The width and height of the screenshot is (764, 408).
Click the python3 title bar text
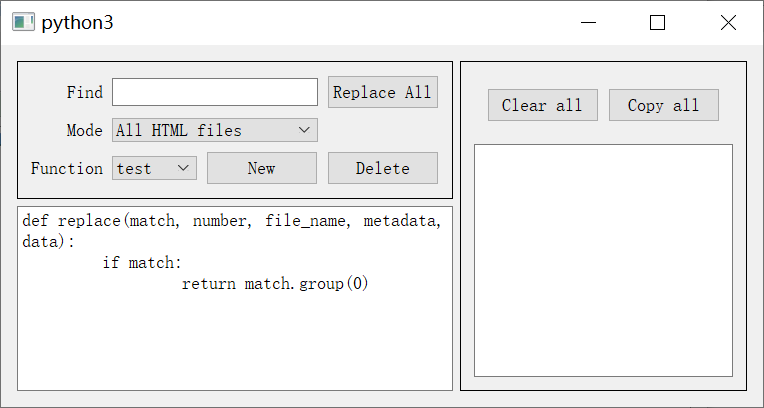point(77,22)
